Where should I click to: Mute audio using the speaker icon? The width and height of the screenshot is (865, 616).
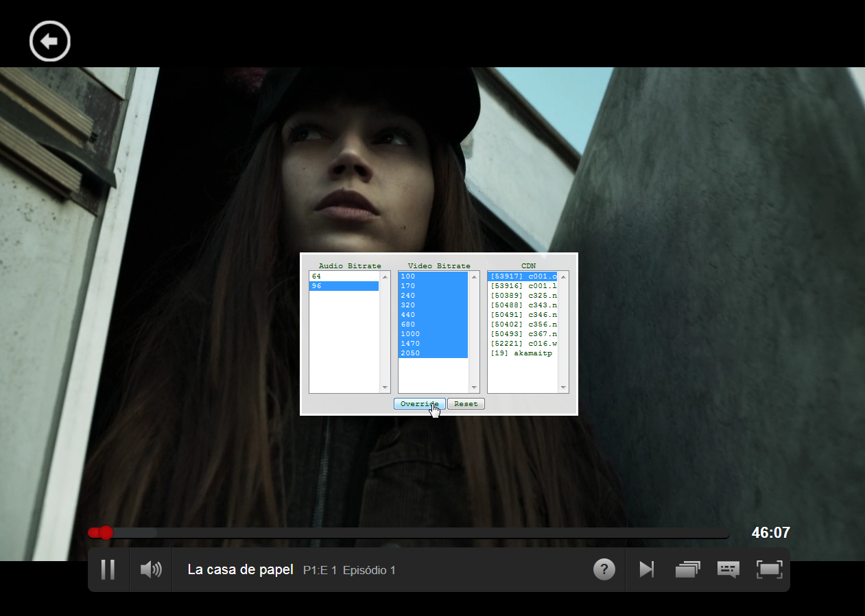pyautogui.click(x=151, y=569)
